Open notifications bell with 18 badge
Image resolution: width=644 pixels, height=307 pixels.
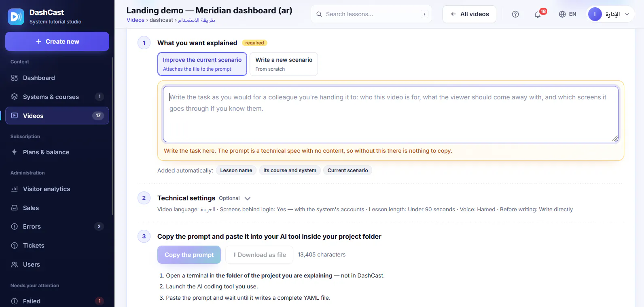click(x=538, y=14)
